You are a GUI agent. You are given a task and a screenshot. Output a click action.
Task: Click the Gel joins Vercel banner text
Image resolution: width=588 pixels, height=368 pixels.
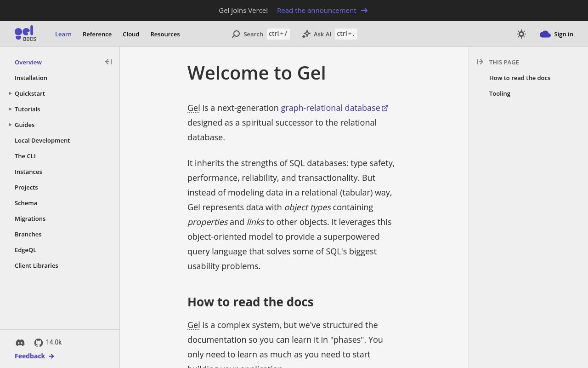click(243, 11)
